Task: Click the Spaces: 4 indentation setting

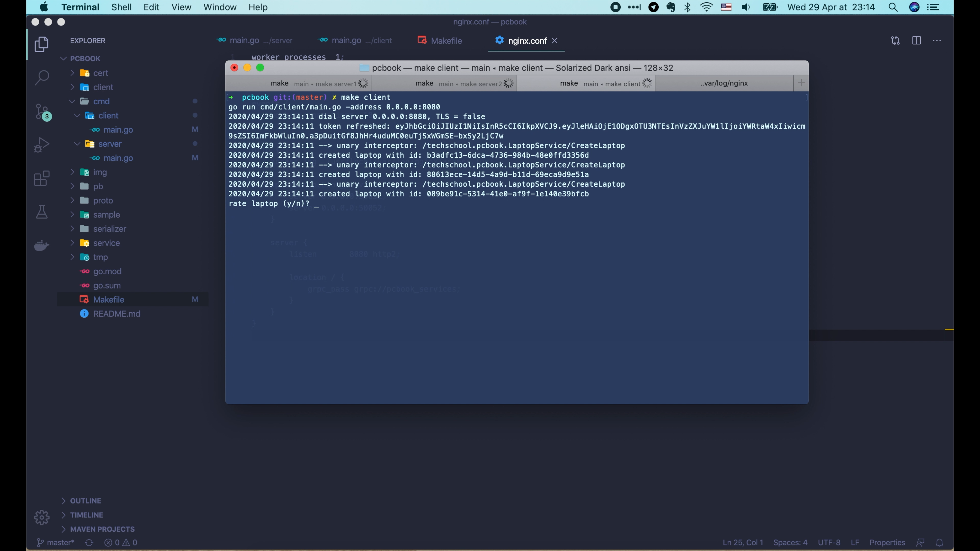Action: click(790, 543)
